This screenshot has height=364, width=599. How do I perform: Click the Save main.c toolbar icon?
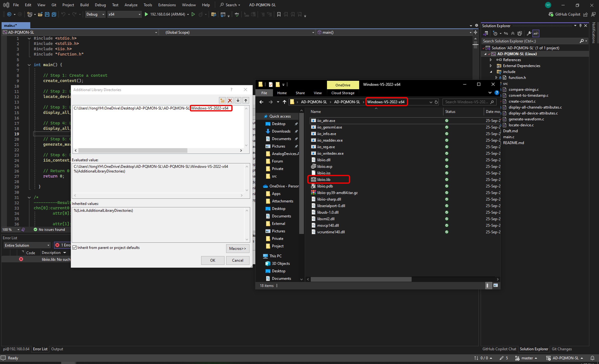click(x=47, y=14)
